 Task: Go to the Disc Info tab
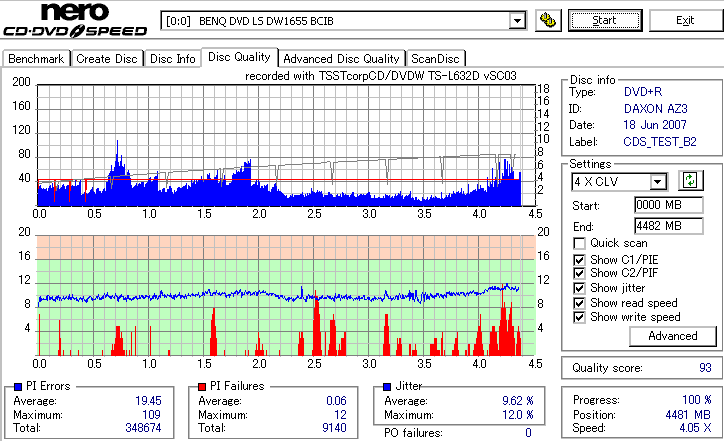173,59
